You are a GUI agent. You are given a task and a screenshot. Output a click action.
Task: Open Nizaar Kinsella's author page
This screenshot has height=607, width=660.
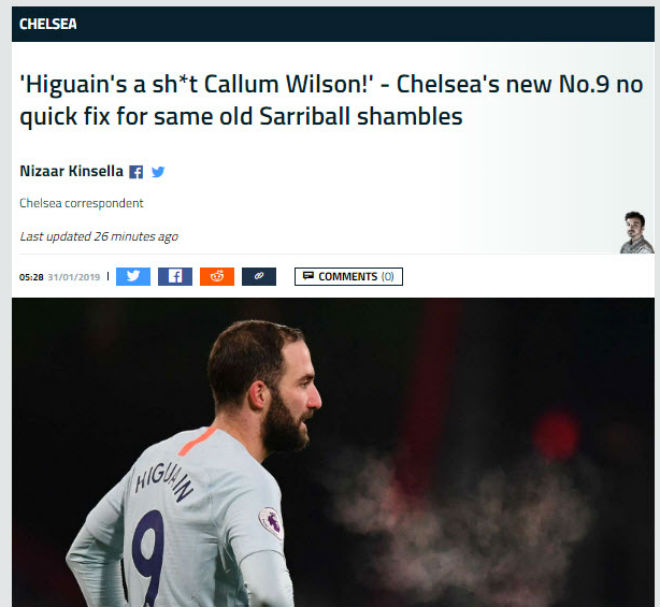(72, 171)
